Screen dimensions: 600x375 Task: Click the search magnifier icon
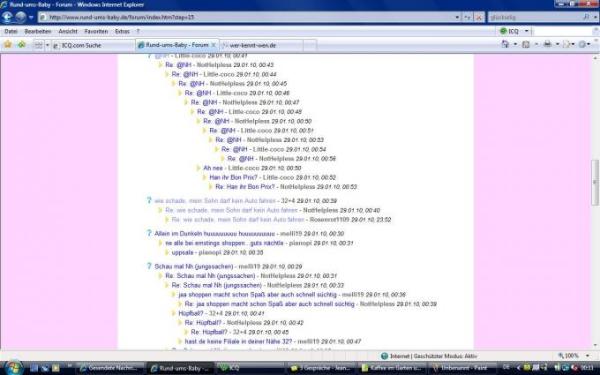point(586,17)
